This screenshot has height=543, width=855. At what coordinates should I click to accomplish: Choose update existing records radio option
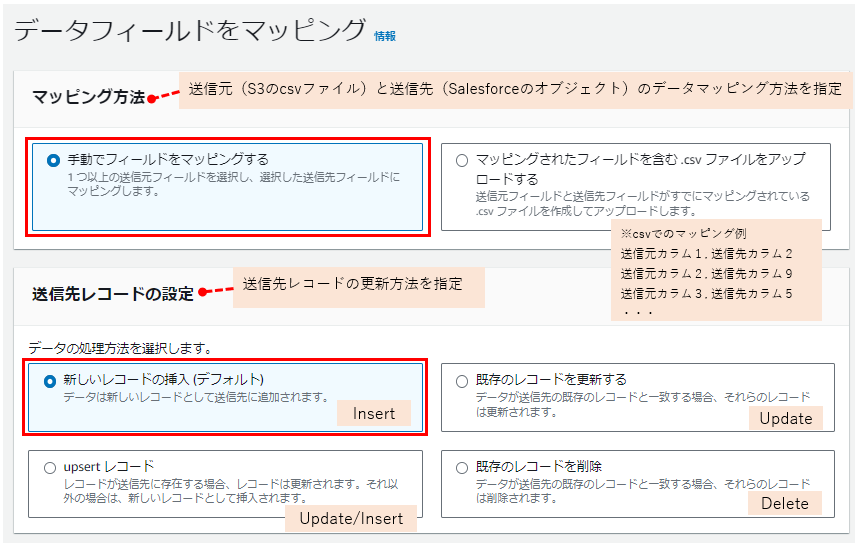462,381
